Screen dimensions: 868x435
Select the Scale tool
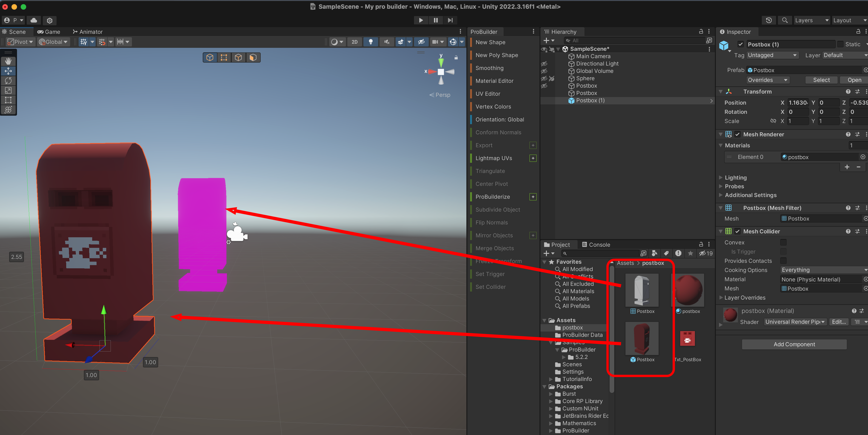point(9,90)
